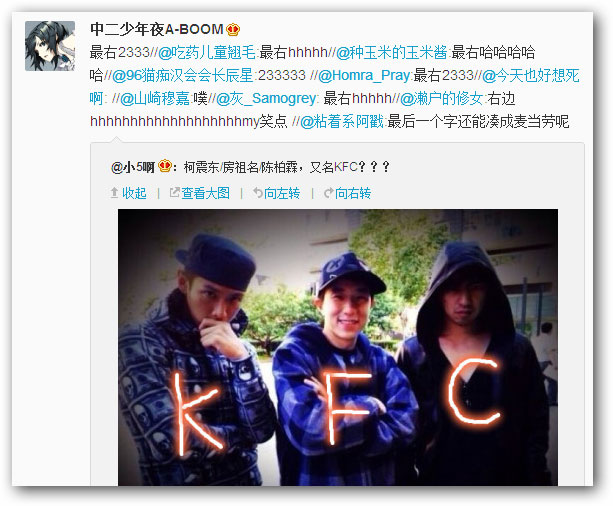
Task: Rotate image right with 向右转
Action: coord(353,193)
